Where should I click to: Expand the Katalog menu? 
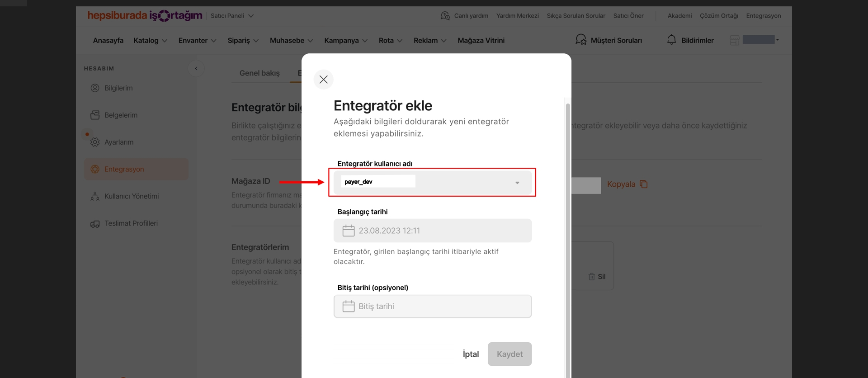point(150,41)
